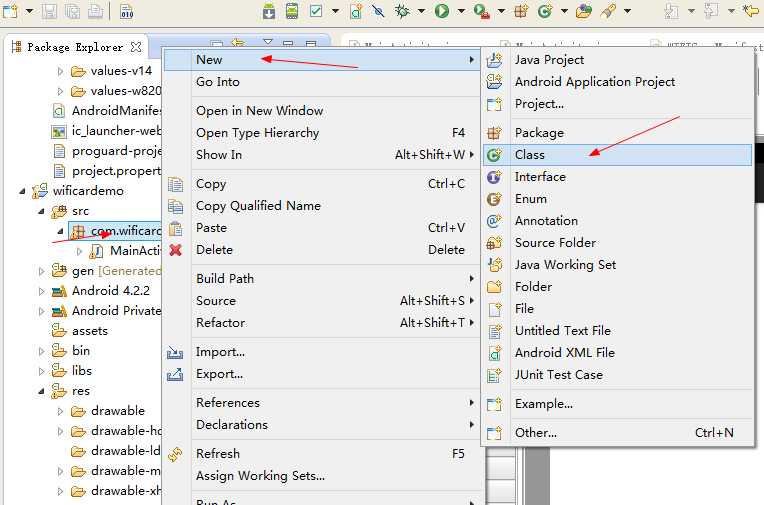Screen dimensions: 764x505
Task: Collapse the res folder
Action: [x=41, y=391]
